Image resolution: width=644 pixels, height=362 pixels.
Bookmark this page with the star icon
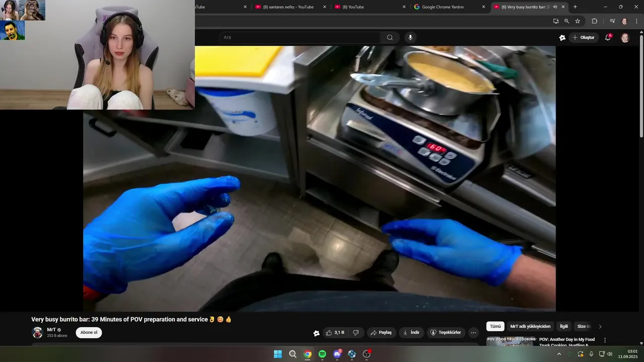pos(578,21)
